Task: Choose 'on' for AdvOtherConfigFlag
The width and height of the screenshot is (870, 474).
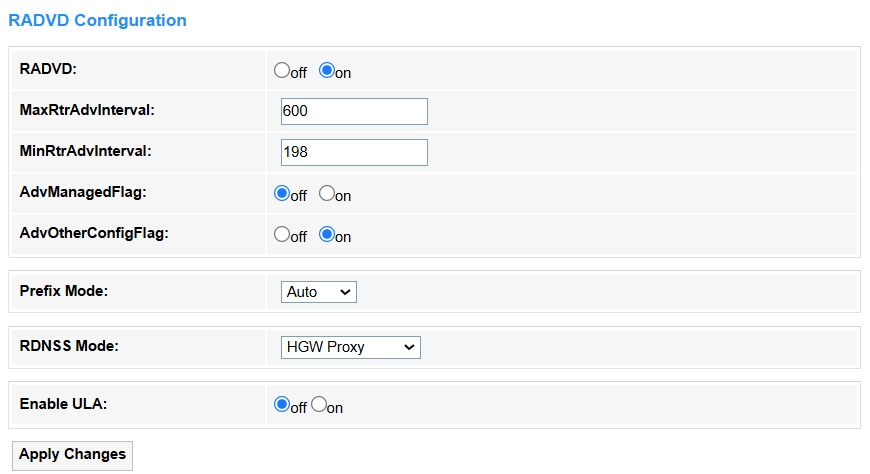Action: click(x=326, y=235)
